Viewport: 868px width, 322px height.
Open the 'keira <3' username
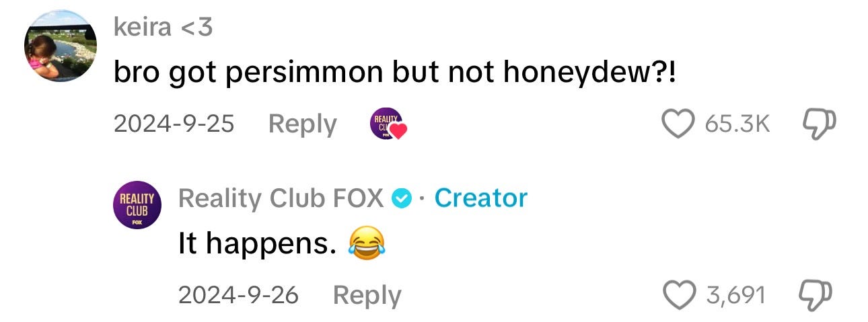[164, 27]
